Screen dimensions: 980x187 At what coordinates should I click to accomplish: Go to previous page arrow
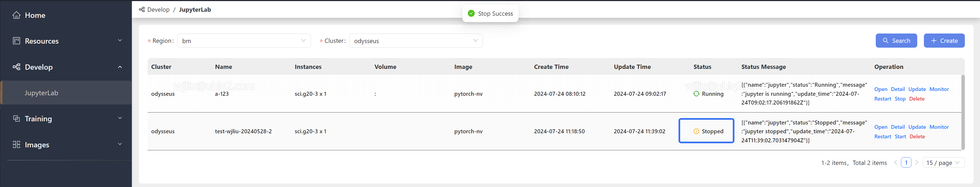(895, 162)
